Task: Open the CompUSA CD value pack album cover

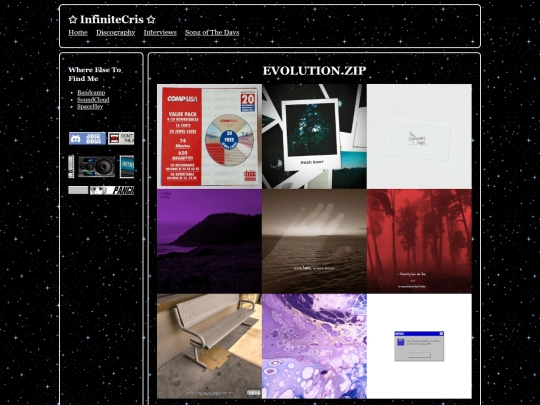Action: (209, 136)
